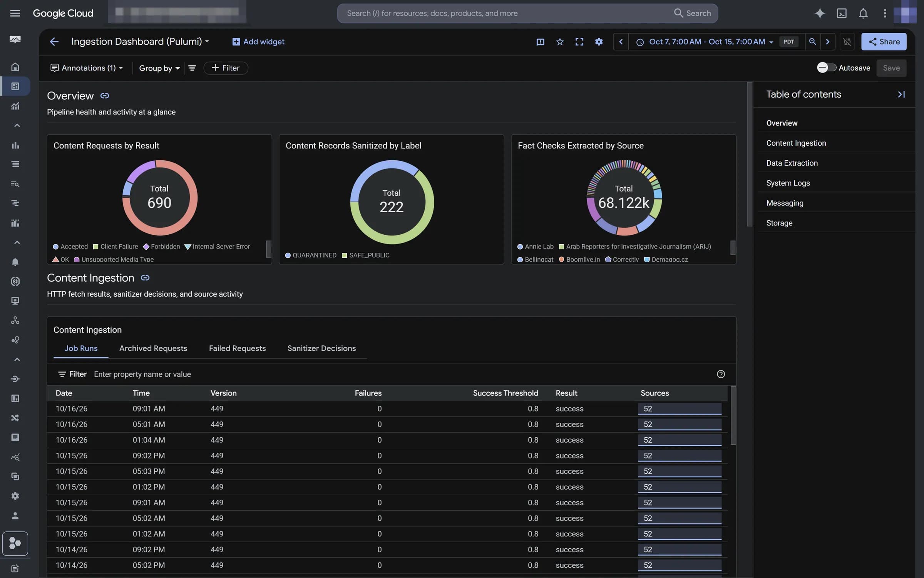Screen dimensions: 924x578
Task: Toggle QUARANTINED series in legend
Action: click(x=311, y=255)
